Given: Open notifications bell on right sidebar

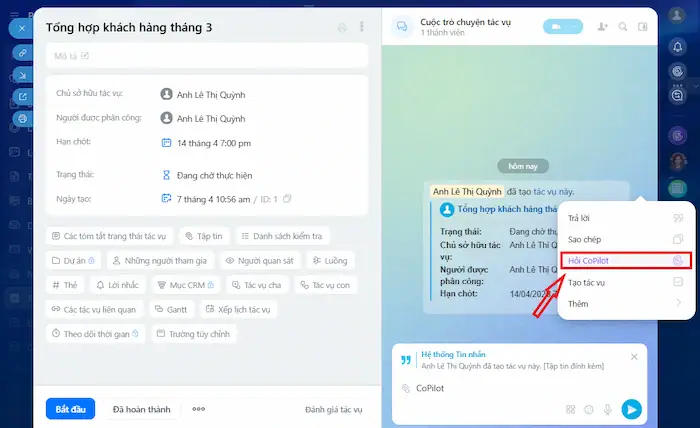Looking at the screenshot, I should coord(678,46).
